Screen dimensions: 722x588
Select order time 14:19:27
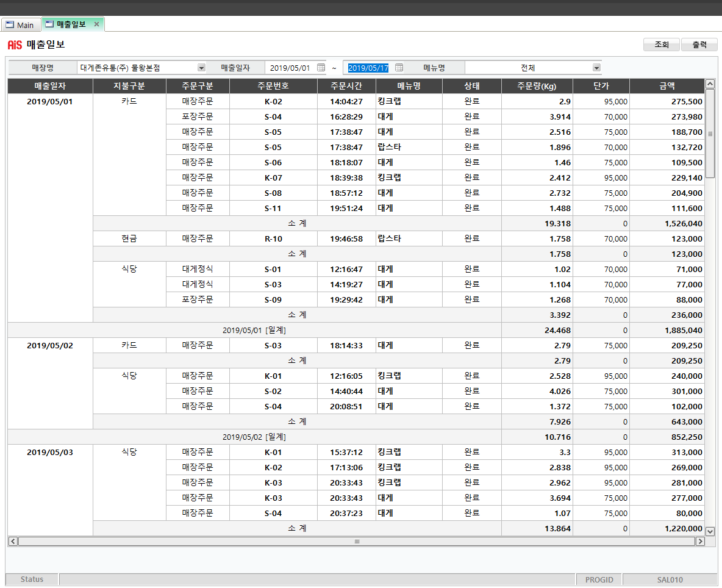[346, 285]
